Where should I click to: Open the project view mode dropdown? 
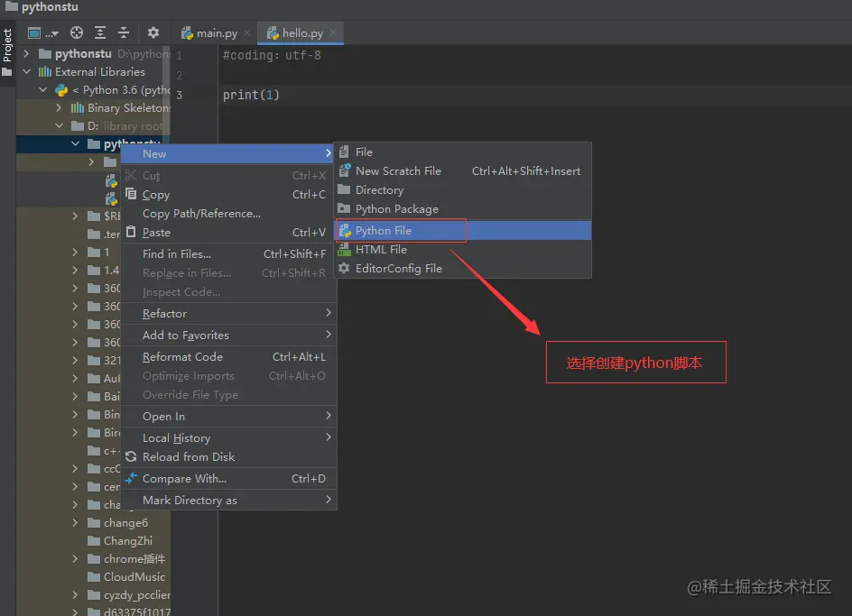pyautogui.click(x=42, y=33)
